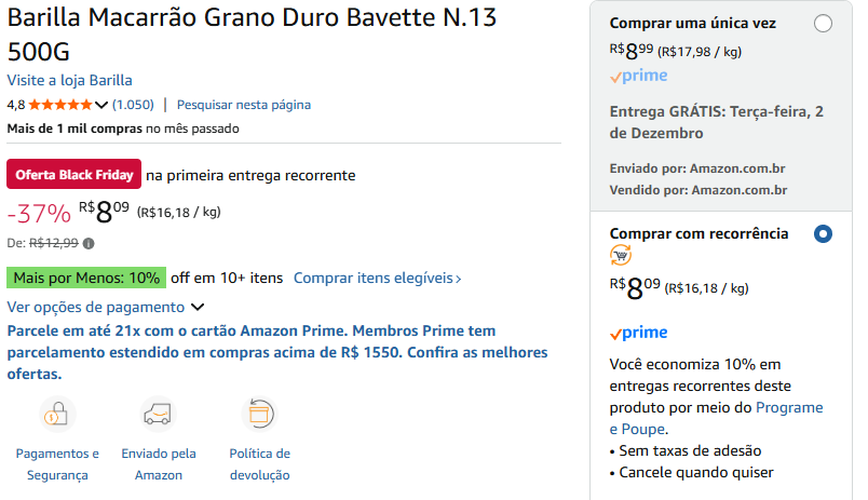The image size is (868, 500).
Task: Click the Enviado pela Amazon truck icon
Action: click(158, 413)
